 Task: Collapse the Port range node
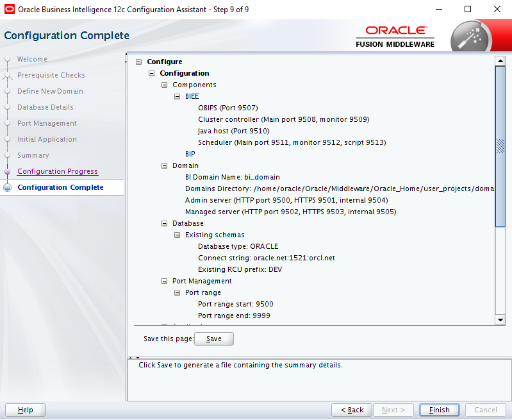pos(178,293)
